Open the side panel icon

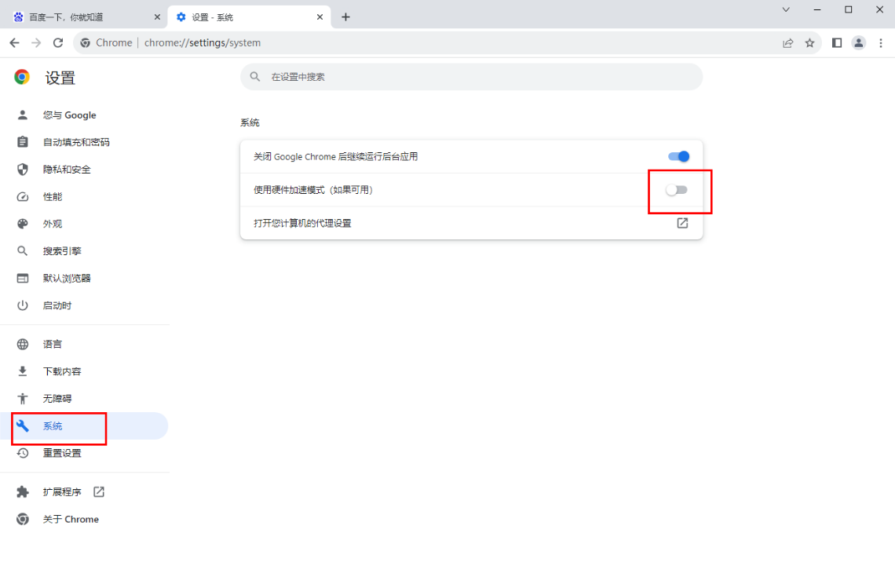pos(837,43)
